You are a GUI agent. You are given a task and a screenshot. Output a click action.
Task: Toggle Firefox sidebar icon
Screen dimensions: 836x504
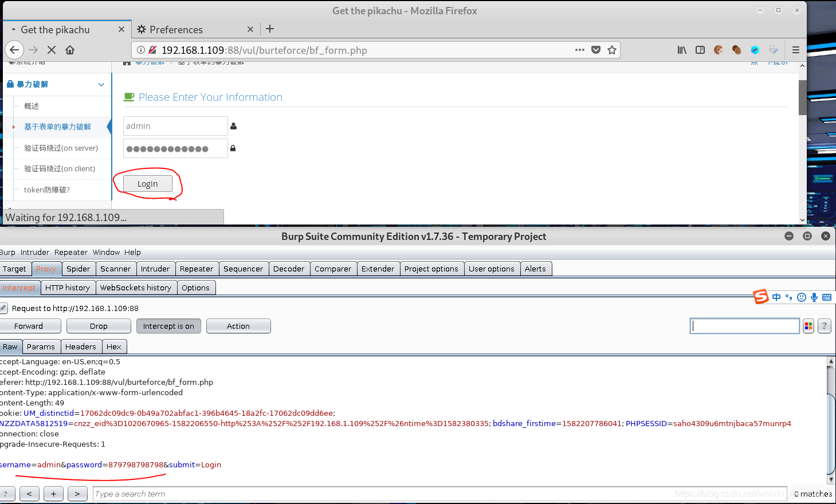tap(700, 50)
